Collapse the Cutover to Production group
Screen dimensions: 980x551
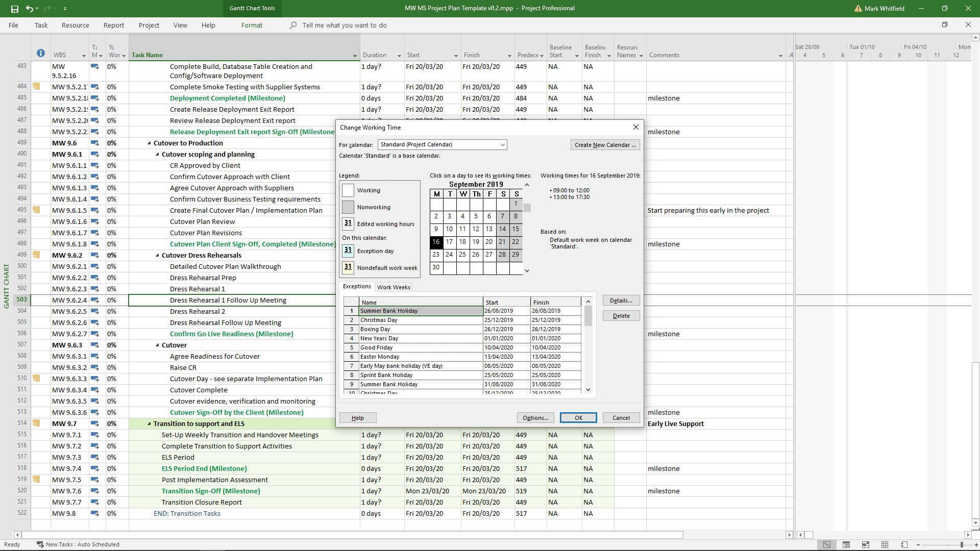[x=149, y=143]
